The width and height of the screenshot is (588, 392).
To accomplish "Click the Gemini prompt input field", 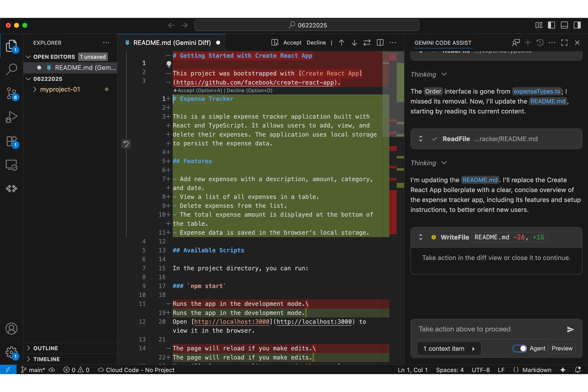I will click(x=491, y=329).
